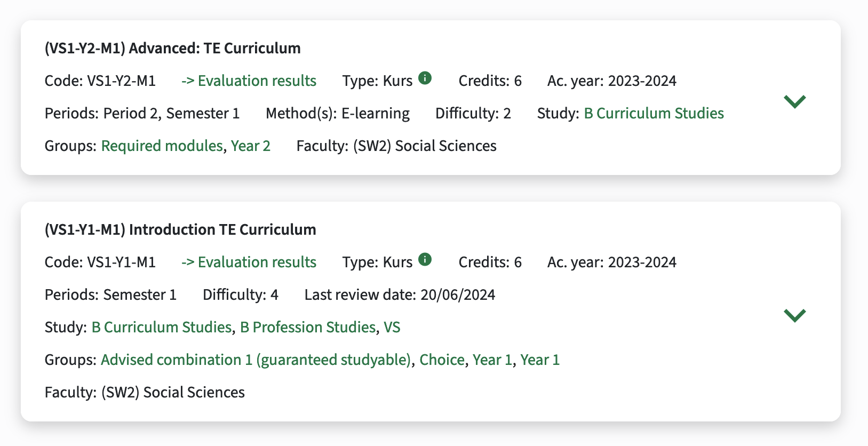Viewport: 868px width, 446px height.
Task: Open the Choice group link
Action: click(x=442, y=360)
